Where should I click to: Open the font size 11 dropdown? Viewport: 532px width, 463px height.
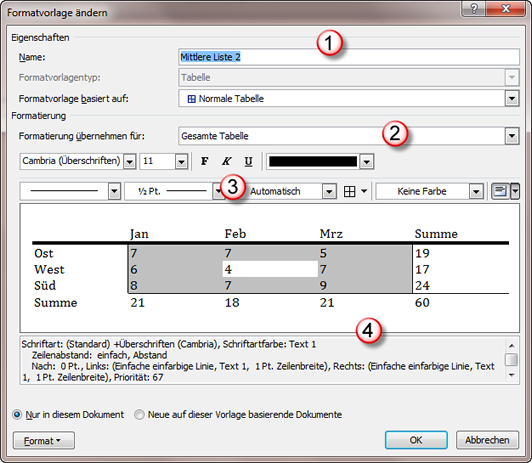182,161
